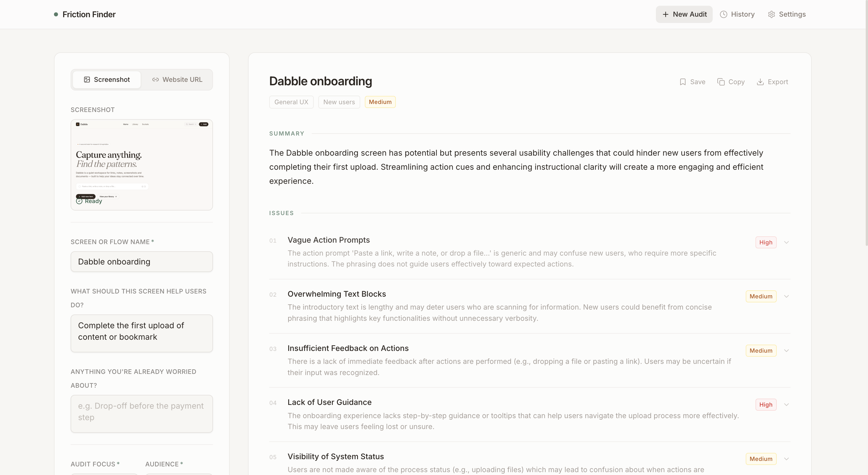868x475 pixels.
Task: Focus the Screen or Flow Name field
Action: (142, 262)
